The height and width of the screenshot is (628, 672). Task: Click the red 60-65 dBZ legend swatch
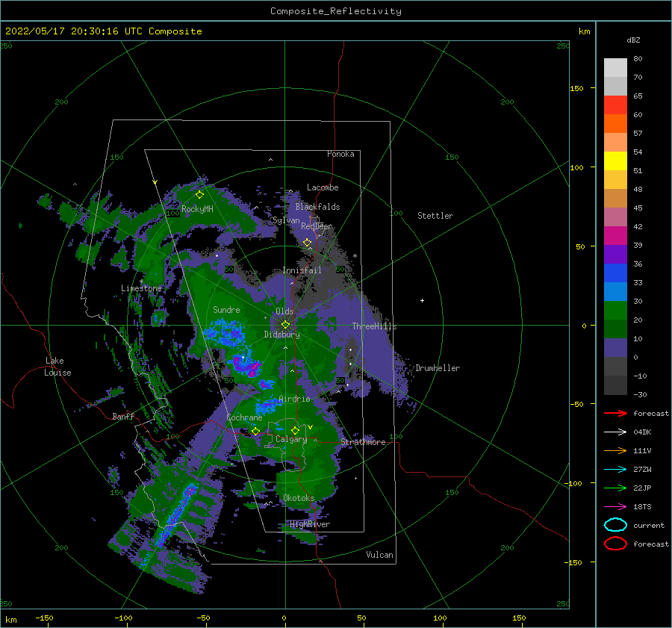[615, 105]
